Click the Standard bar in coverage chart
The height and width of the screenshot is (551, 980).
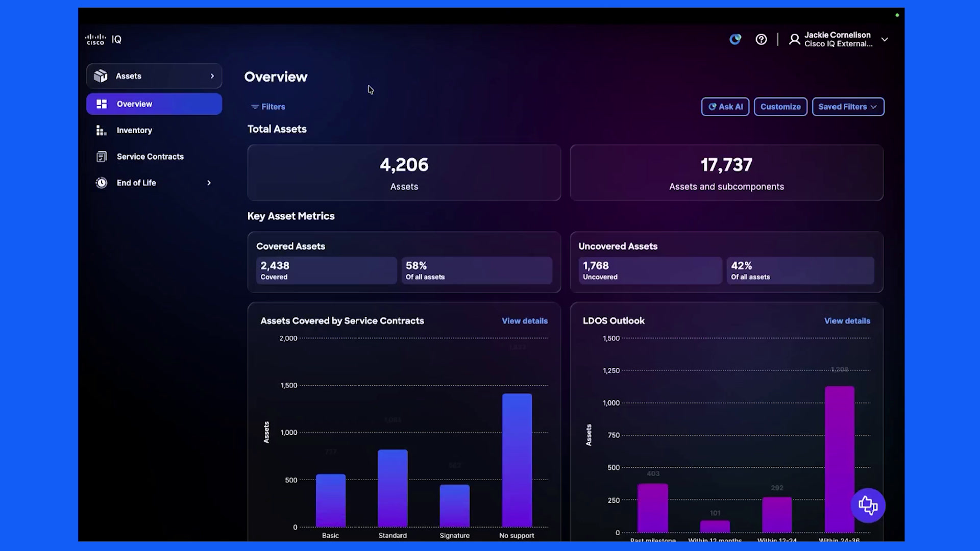coord(393,488)
